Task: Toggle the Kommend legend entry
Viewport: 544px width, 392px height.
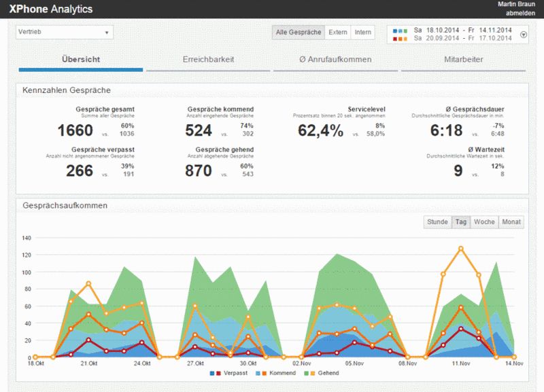Action: 276,373
